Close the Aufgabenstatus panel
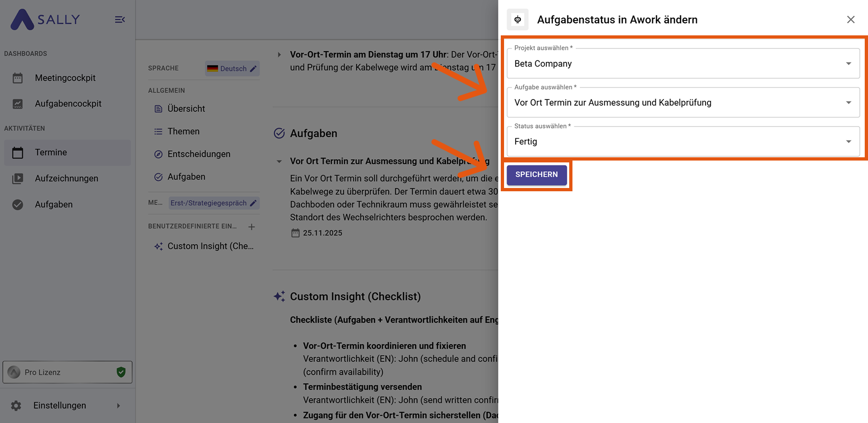The height and width of the screenshot is (423, 868). point(850,20)
